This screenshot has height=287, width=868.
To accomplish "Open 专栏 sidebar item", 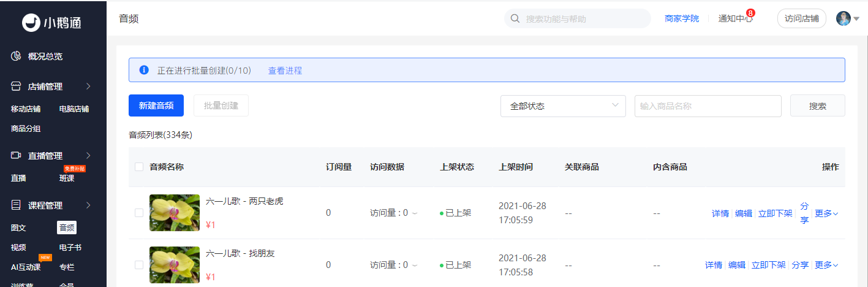I will 67,267.
